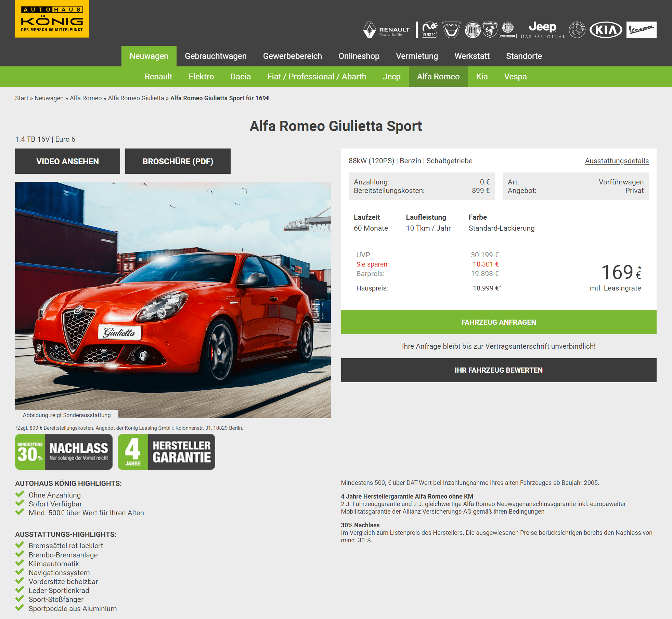Click the 169 € monthly leasing rate
The image size is (672, 619).
(x=621, y=273)
